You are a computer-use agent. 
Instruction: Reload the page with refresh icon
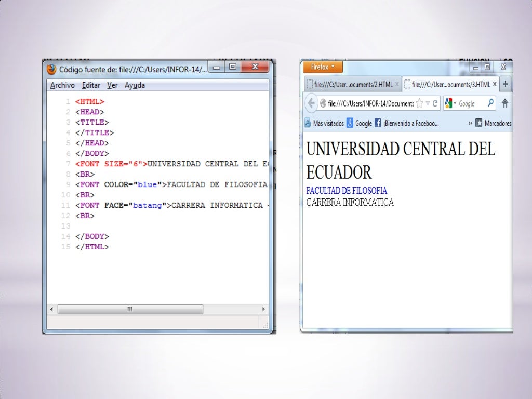[435, 103]
